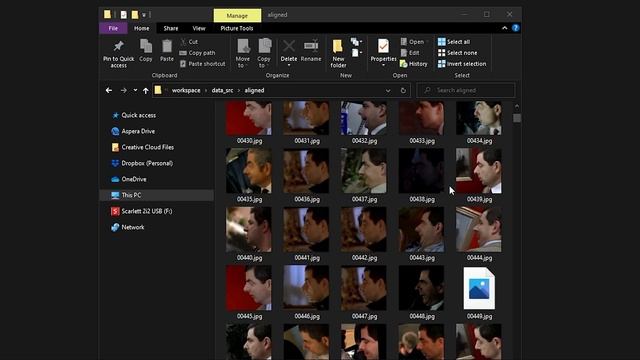Select Cut in Clipboard group
This screenshot has width=640, height=360.
pos(189,42)
